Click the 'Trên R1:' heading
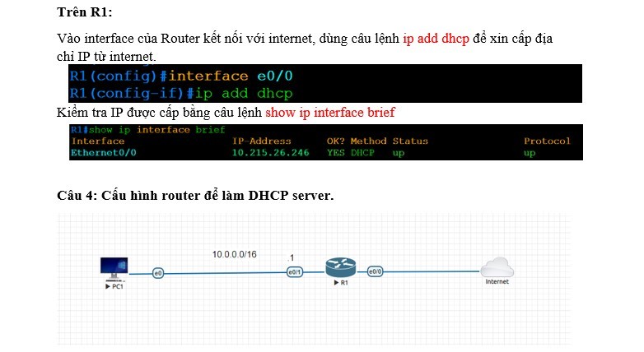644x352 pixels. (85, 12)
